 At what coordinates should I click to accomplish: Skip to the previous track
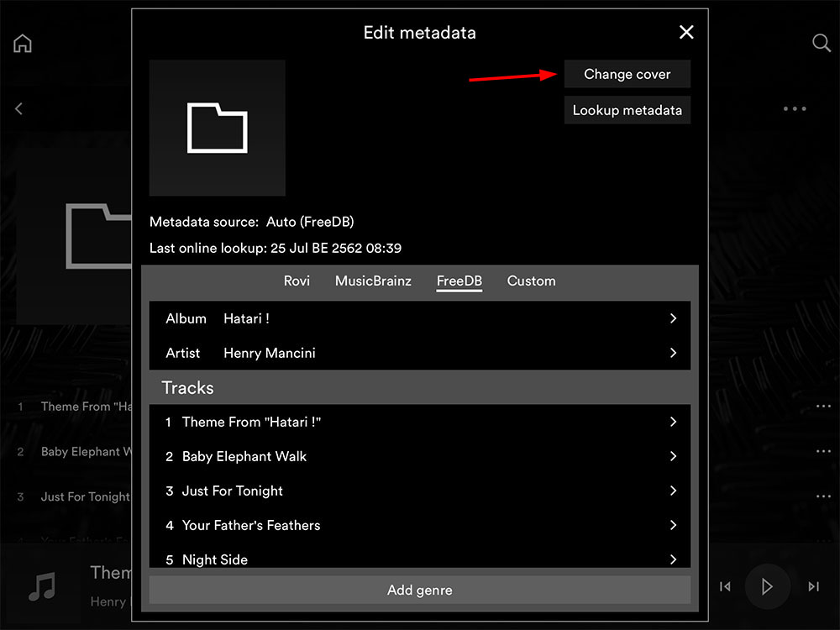point(725,586)
